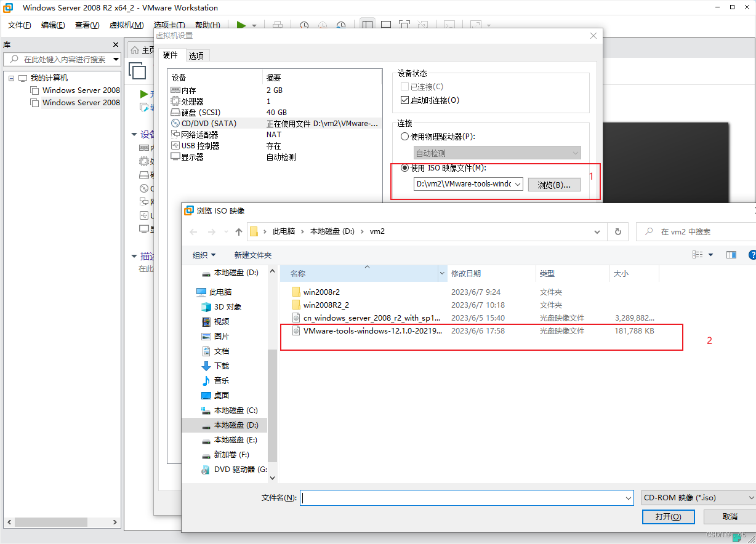Toggle the preview pane icon
The width and height of the screenshot is (756, 544).
731,255
